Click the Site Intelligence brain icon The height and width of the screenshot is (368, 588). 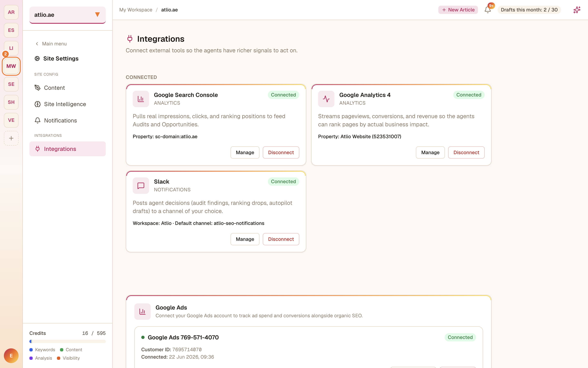(x=37, y=104)
